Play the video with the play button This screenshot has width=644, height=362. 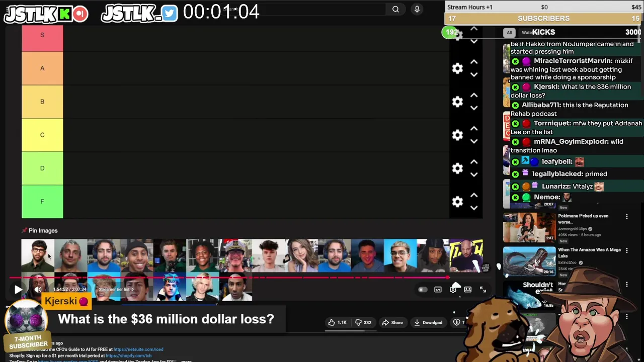(18, 289)
